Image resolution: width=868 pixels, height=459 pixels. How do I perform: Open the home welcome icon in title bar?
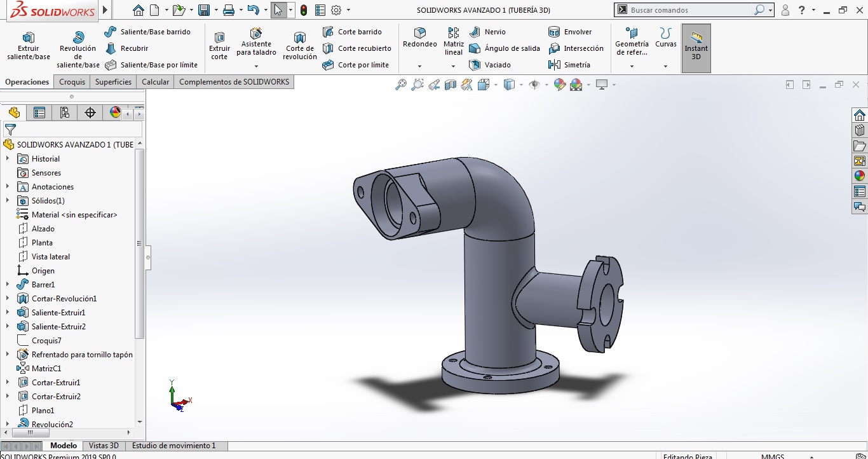pos(139,10)
